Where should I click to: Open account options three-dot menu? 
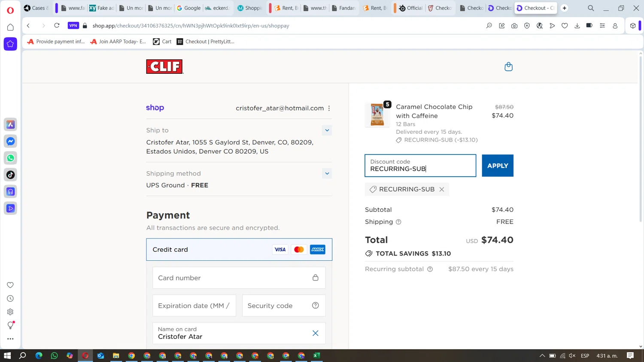click(x=329, y=108)
